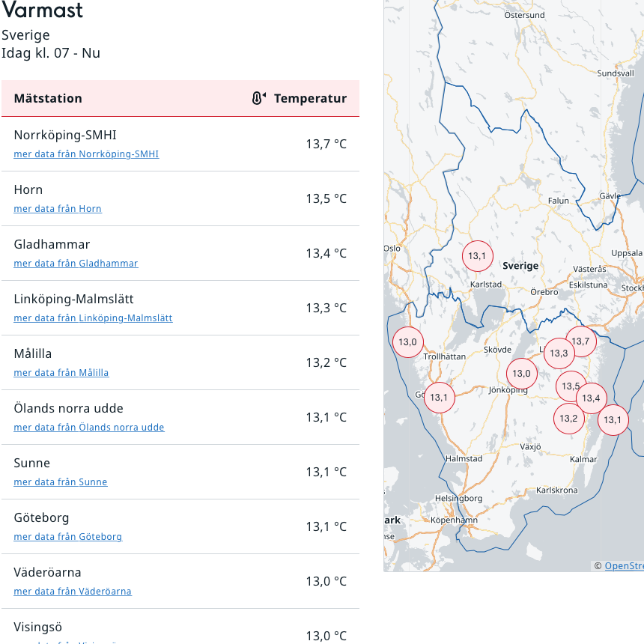This screenshot has height=644, width=644.
Task: Select the 13,7 temperature marker on the map
Action: click(581, 341)
